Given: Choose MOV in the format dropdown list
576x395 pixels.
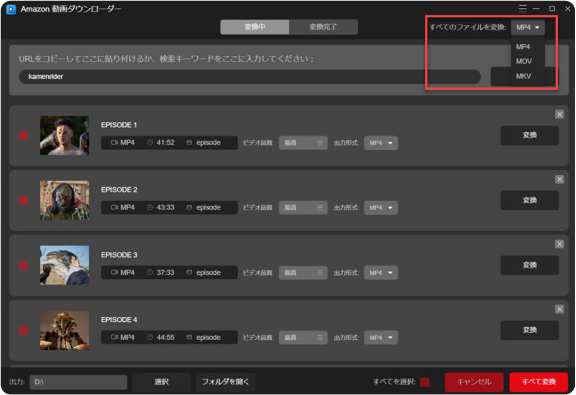Looking at the screenshot, I should (x=523, y=61).
